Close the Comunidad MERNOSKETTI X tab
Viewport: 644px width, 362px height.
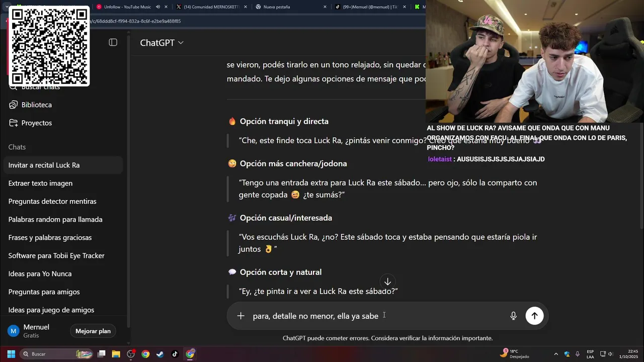(x=246, y=7)
